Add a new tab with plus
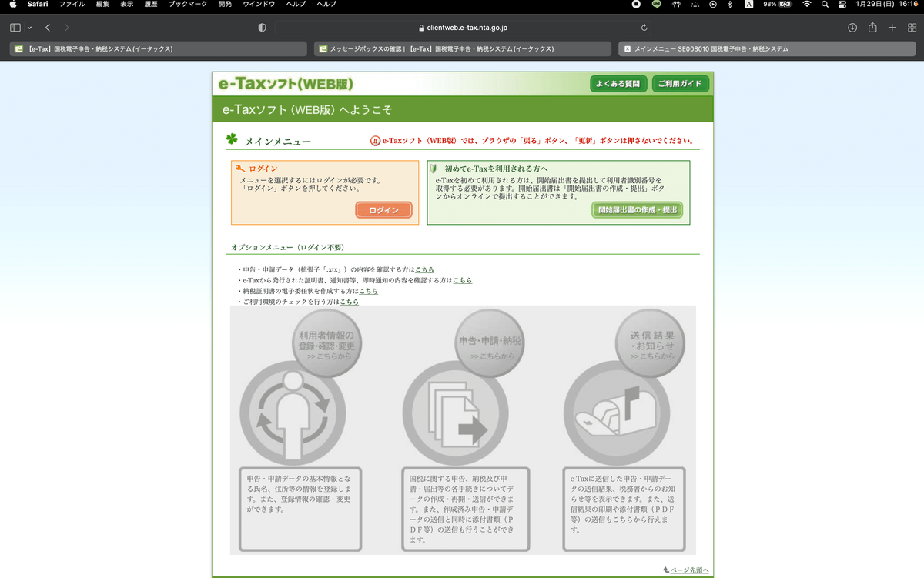 pos(892,28)
